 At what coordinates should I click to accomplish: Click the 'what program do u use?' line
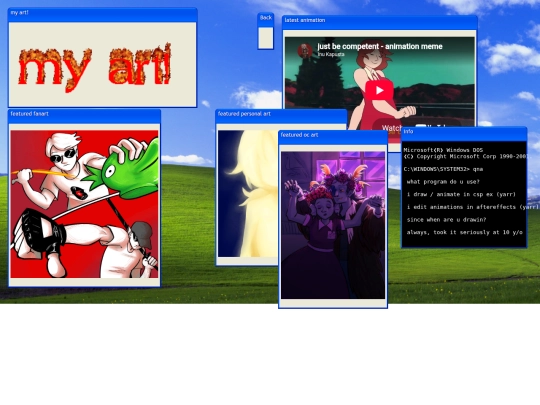[443, 182]
